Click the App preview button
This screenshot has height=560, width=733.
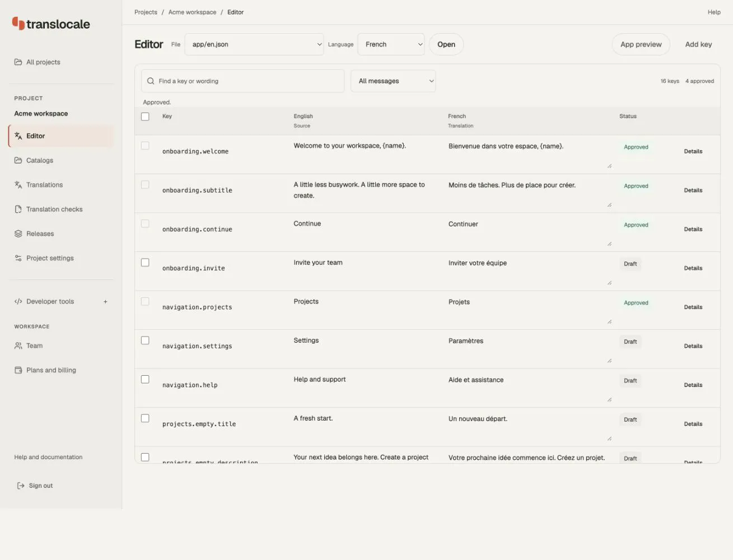point(641,44)
